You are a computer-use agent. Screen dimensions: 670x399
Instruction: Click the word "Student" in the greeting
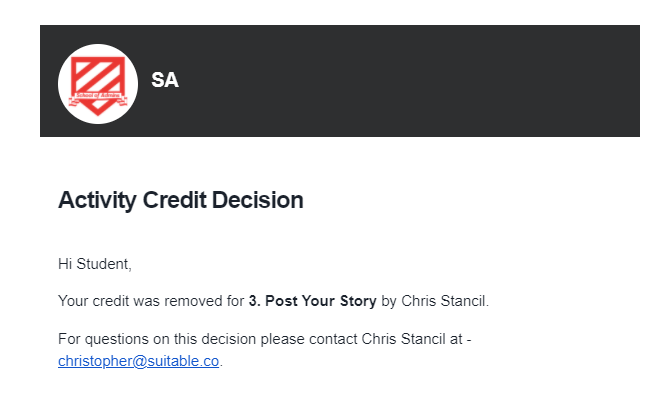point(102,264)
